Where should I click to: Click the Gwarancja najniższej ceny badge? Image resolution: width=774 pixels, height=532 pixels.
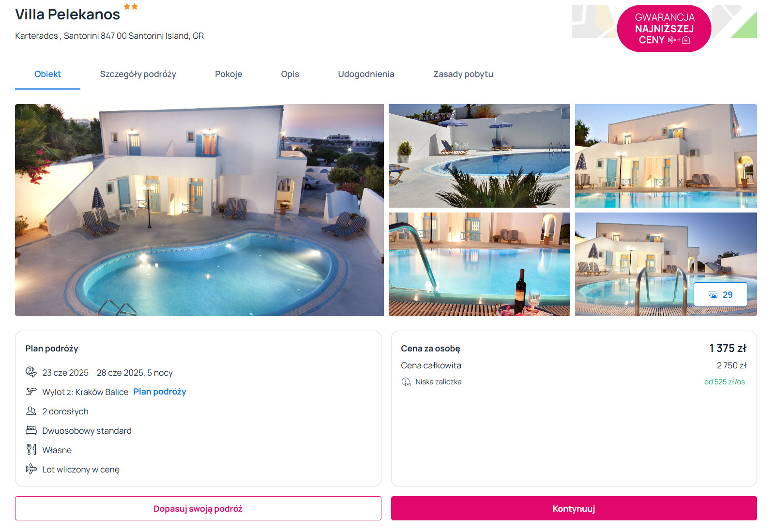point(664,29)
